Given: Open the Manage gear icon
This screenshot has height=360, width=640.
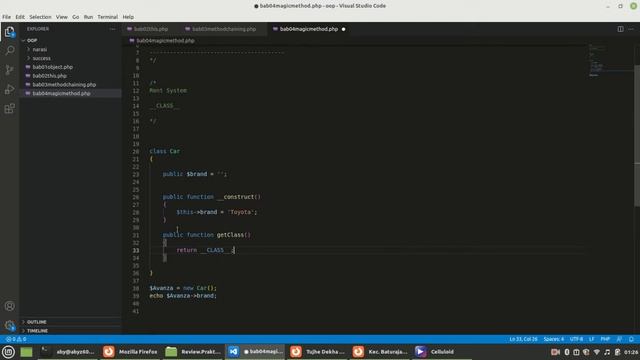Looking at the screenshot, I should (9, 325).
